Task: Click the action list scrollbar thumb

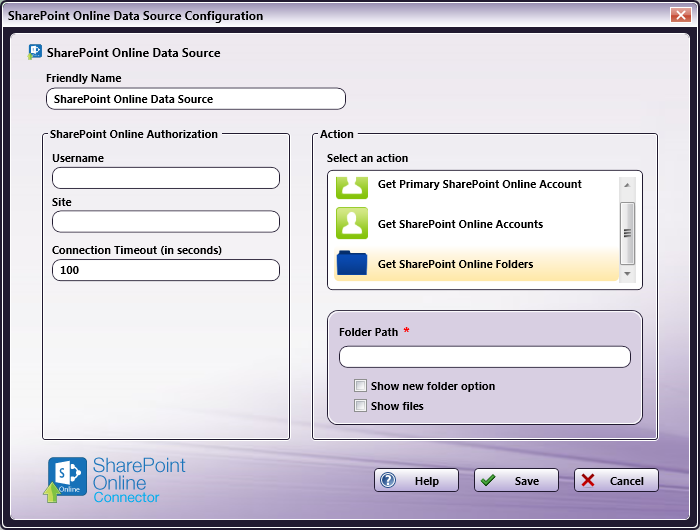Action: click(627, 233)
